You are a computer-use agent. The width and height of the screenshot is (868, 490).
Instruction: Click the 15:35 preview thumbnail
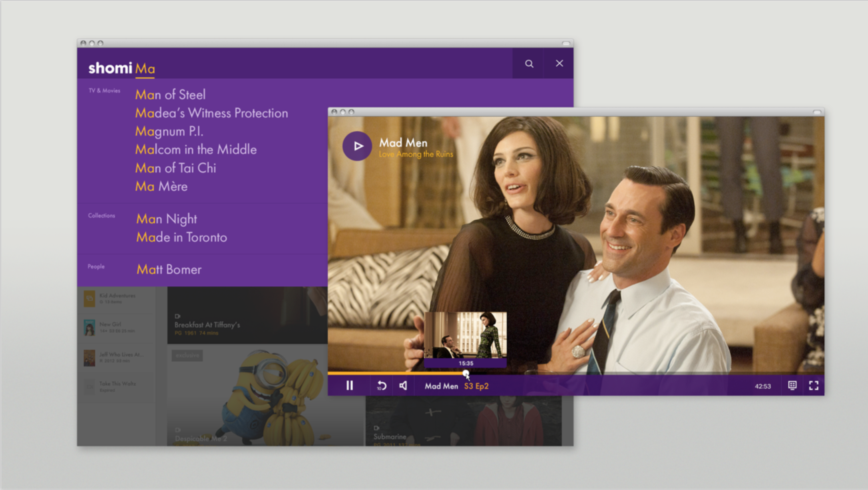[x=465, y=338]
